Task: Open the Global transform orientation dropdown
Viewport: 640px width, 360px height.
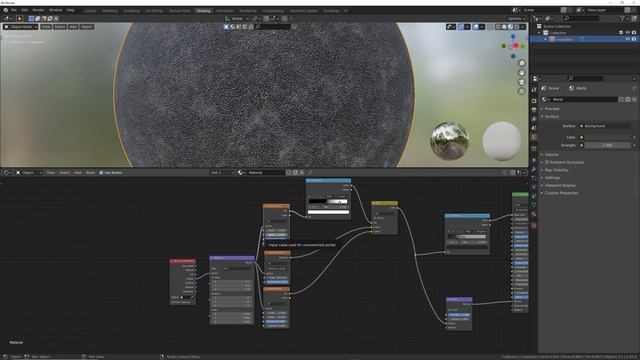Action: point(237,18)
